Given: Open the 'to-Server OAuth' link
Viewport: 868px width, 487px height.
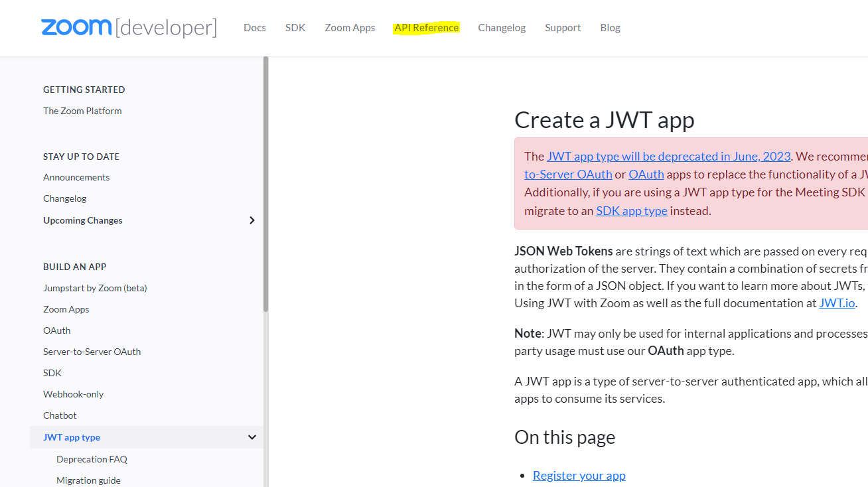Looking at the screenshot, I should tap(568, 174).
